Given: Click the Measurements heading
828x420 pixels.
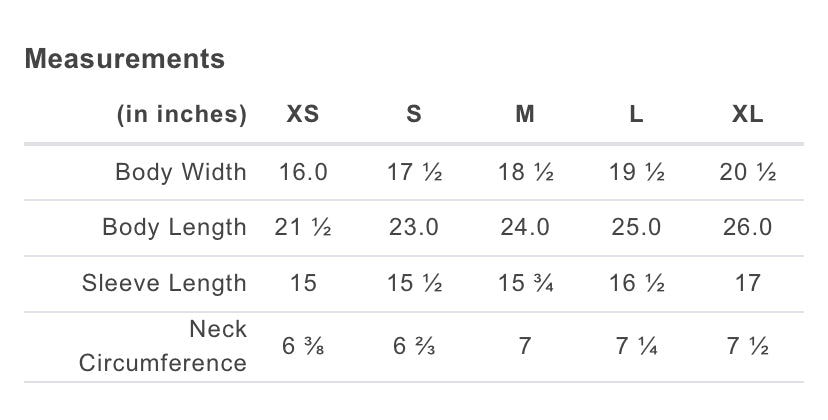Looking at the screenshot, I should click(x=125, y=59).
